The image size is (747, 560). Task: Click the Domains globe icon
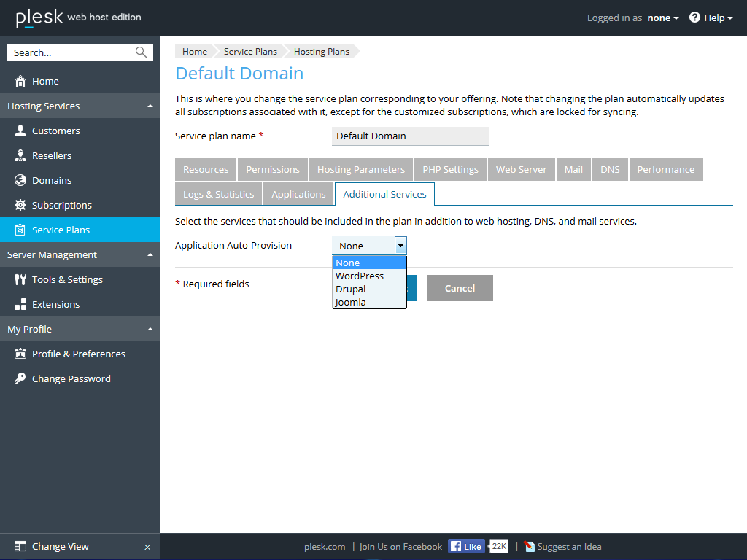[x=20, y=180]
